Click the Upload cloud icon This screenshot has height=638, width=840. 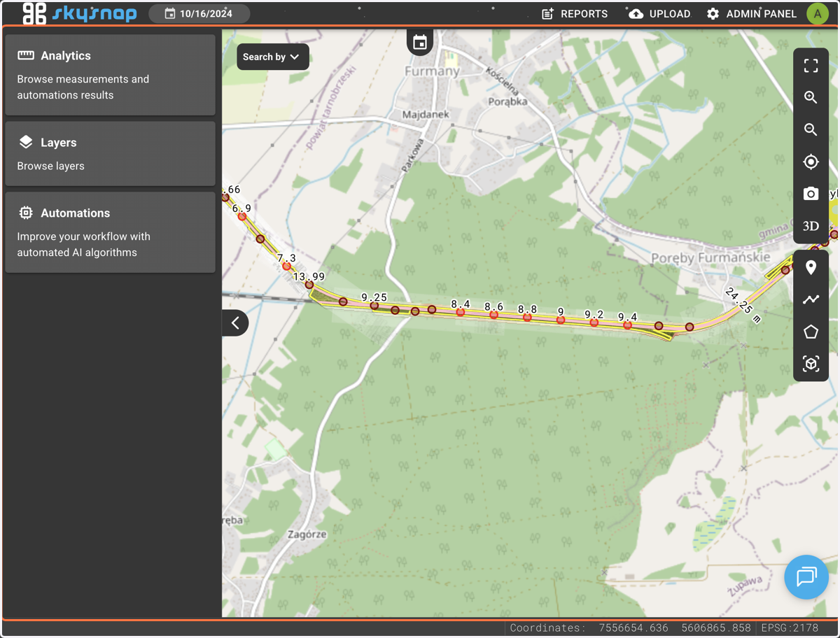pos(636,13)
